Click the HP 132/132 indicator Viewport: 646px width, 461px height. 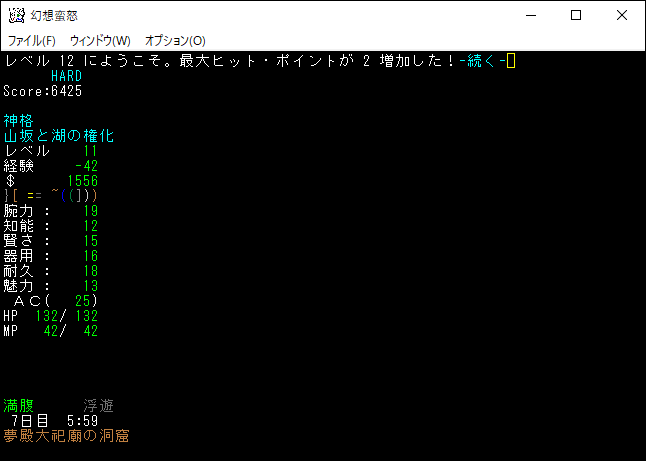(x=50, y=316)
